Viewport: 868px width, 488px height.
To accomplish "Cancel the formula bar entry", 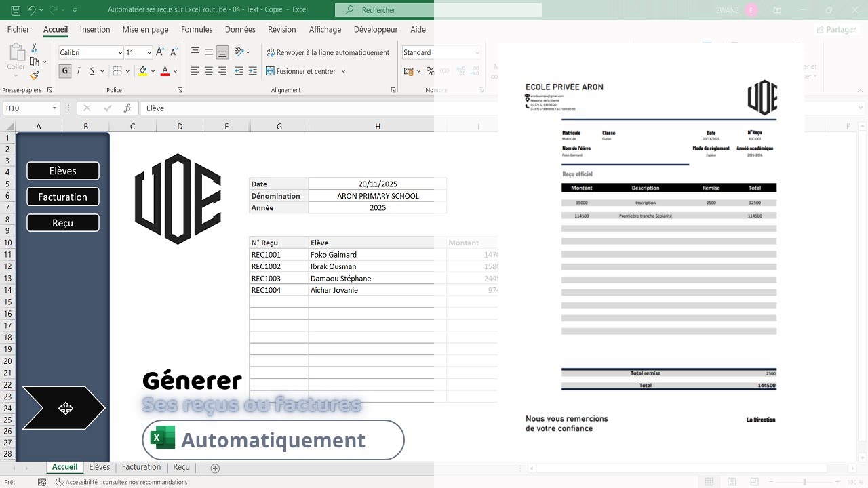I will click(x=87, y=108).
